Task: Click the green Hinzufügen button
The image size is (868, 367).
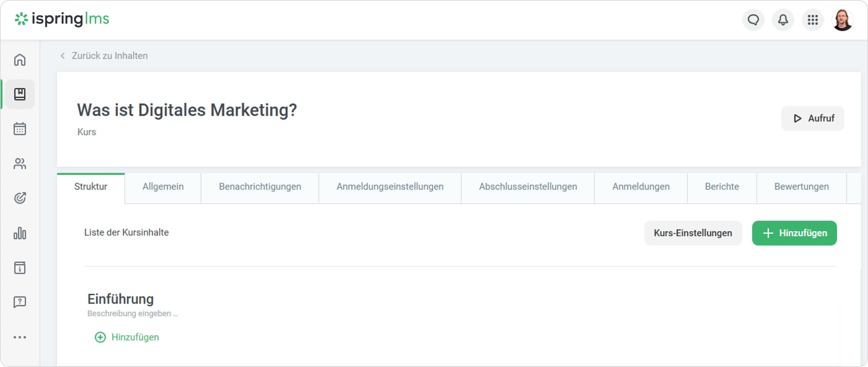Action: point(794,233)
